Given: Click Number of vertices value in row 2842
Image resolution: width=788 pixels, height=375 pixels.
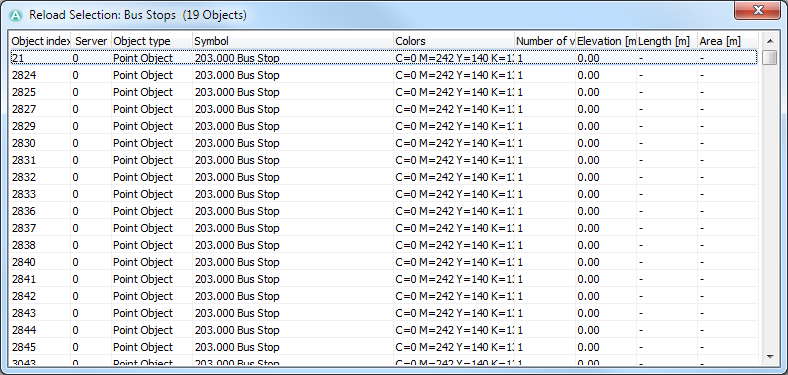Looking at the screenshot, I should tap(520, 296).
